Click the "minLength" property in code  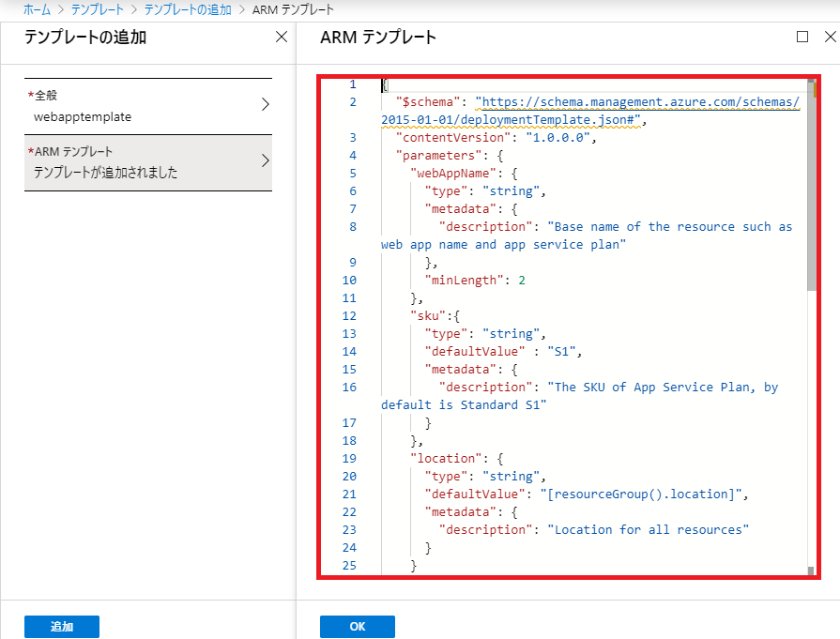pyautogui.click(x=464, y=281)
